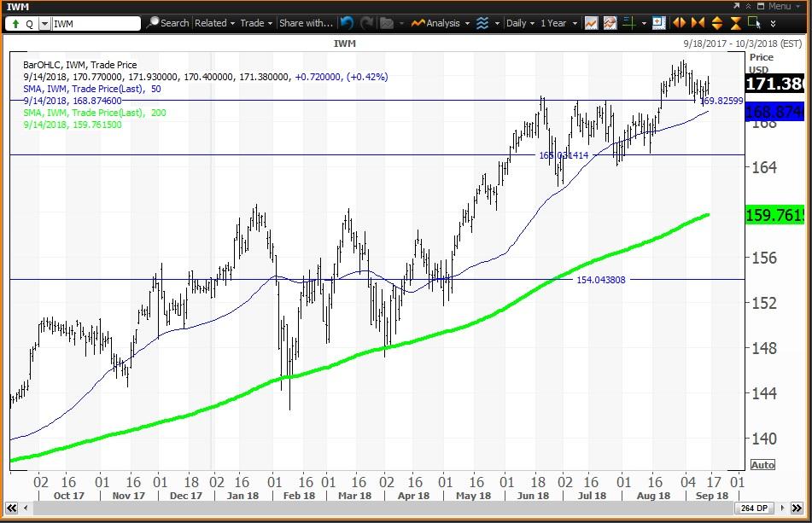Image resolution: width=812 pixels, height=523 pixels.
Task: Click the Share with option
Action: click(306, 23)
